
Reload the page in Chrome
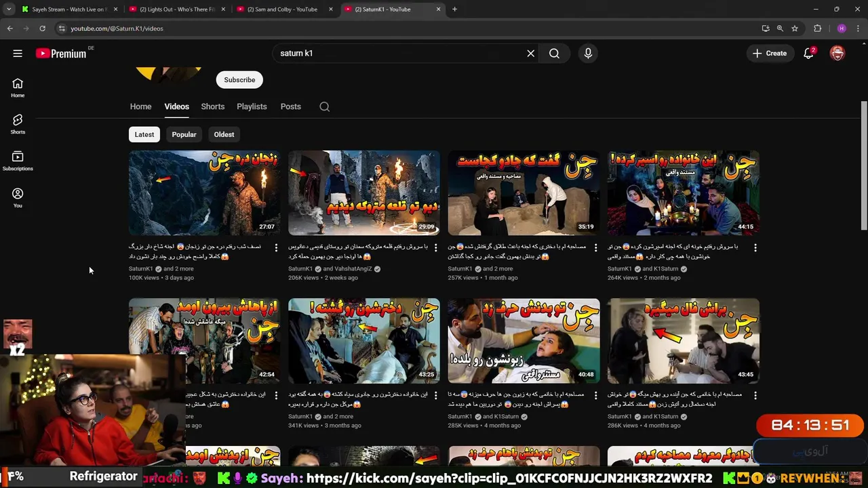coord(42,28)
